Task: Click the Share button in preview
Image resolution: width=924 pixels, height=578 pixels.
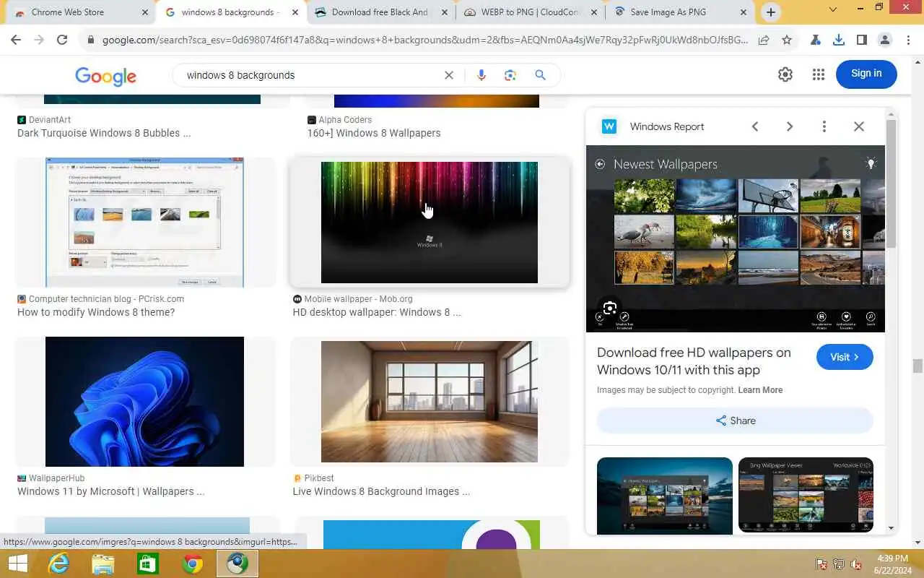Action: (x=735, y=420)
